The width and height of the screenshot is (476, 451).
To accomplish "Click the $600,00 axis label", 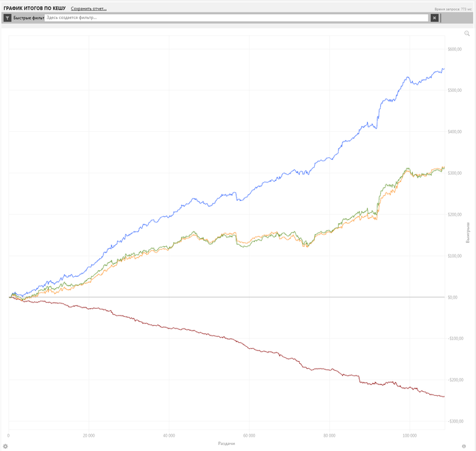I will coord(454,49).
